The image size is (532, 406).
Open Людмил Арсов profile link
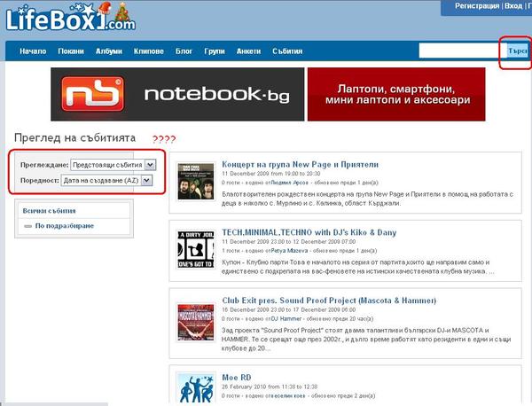pos(289,183)
